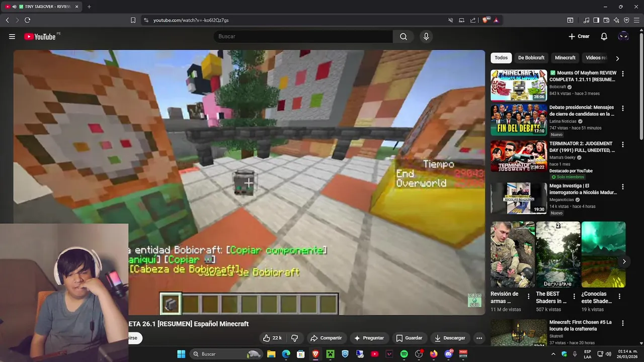The image size is (644, 362).
Task: Click the share page icon in address bar
Action: coord(473,20)
